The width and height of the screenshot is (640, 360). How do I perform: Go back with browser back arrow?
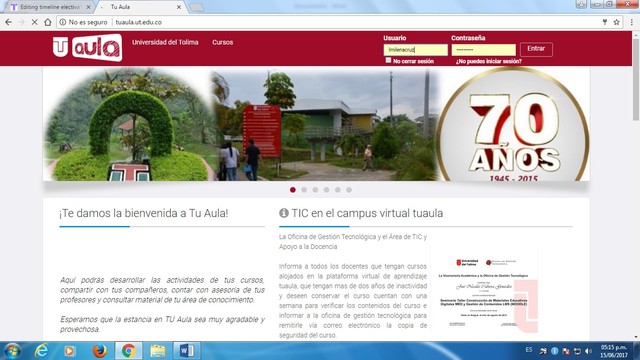point(9,22)
